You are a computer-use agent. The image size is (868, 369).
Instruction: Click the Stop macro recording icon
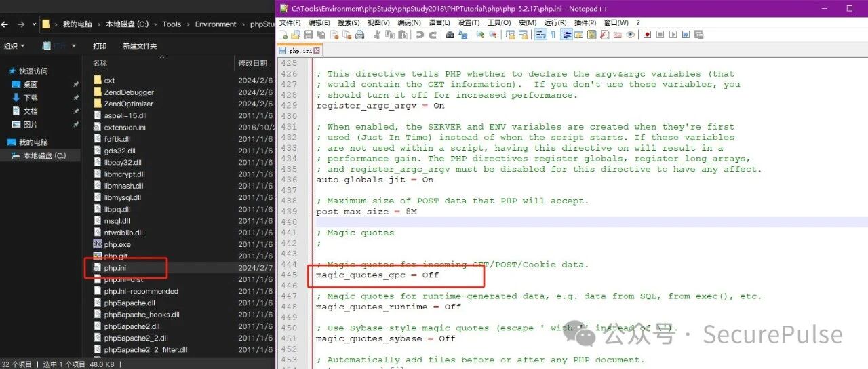pos(660,35)
